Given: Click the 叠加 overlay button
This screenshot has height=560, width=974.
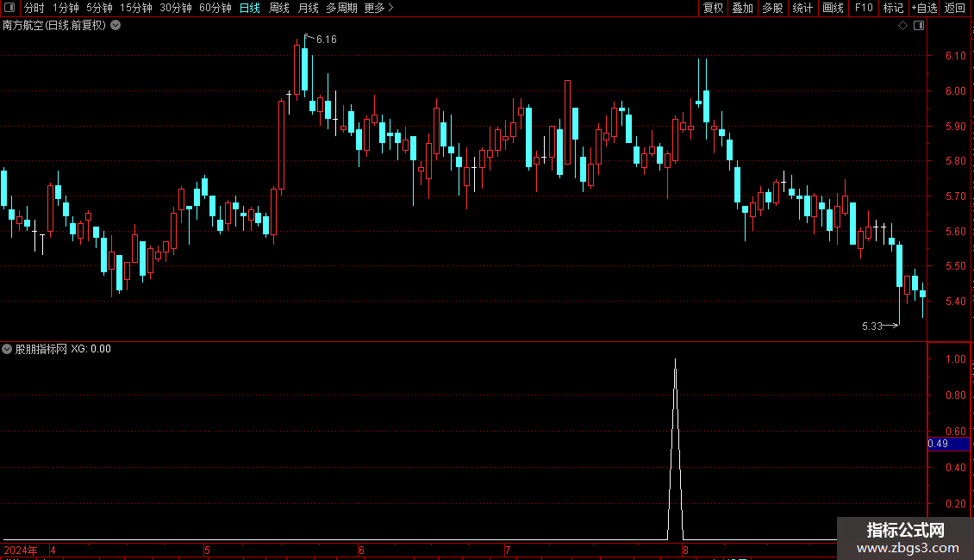Looking at the screenshot, I should (x=742, y=8).
